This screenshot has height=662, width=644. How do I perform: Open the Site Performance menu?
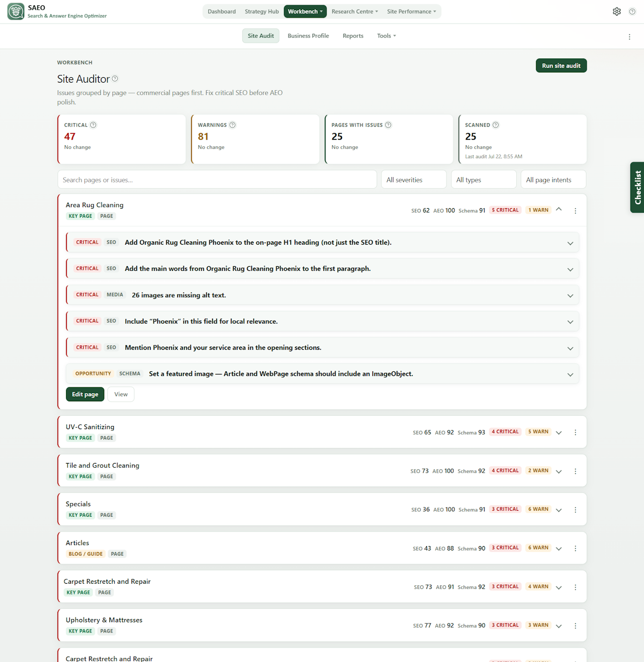click(x=412, y=11)
